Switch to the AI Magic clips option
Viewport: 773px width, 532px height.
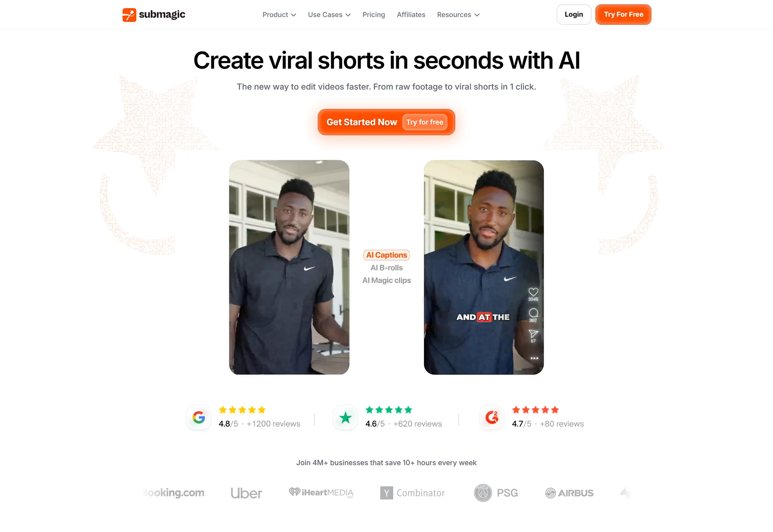tap(386, 280)
